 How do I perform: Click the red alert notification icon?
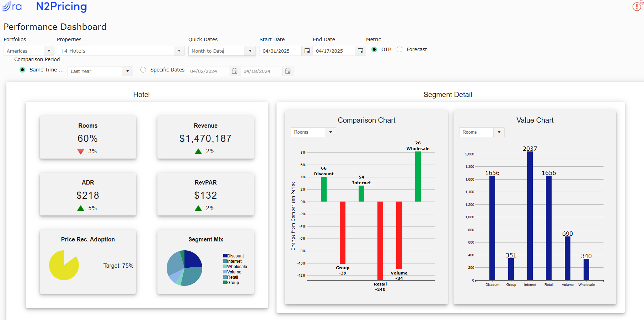[637, 6]
